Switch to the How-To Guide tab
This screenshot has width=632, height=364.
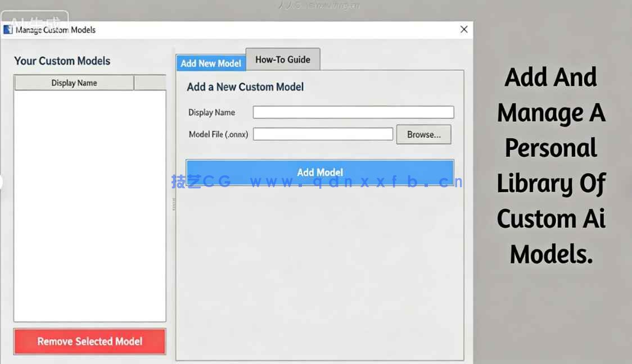point(283,58)
